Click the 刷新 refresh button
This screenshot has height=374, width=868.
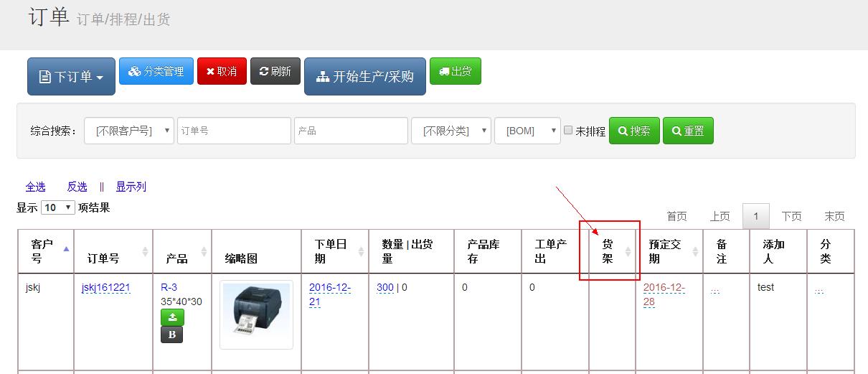[275, 71]
